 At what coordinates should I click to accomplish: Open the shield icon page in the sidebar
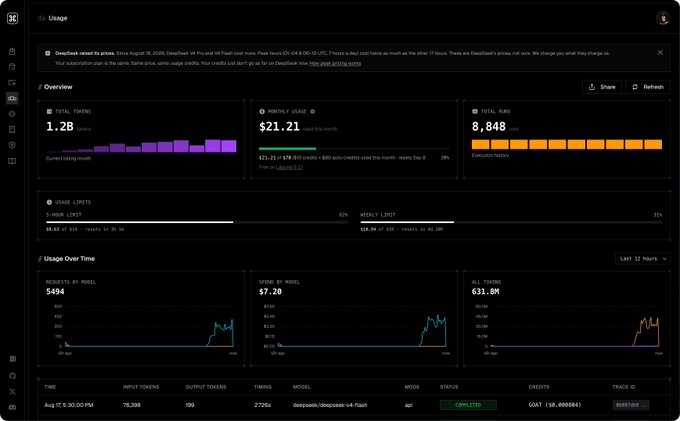(12, 145)
